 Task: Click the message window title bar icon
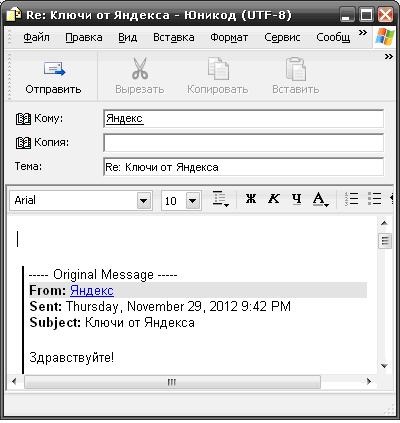coord(14,15)
